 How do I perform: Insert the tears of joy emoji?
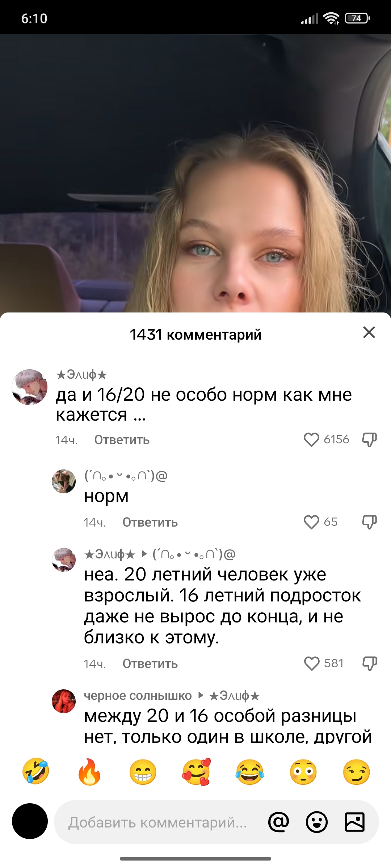click(250, 771)
